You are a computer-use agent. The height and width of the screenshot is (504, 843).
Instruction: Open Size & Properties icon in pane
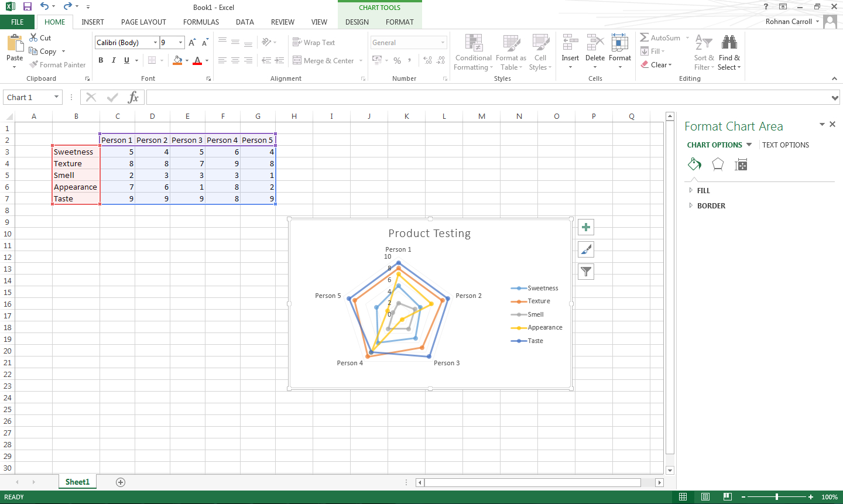[x=741, y=164]
